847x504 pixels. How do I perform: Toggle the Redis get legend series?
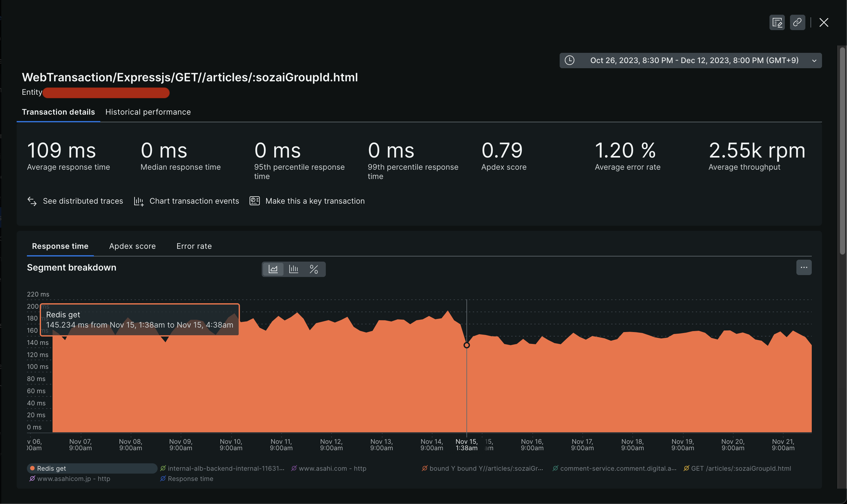point(51,468)
